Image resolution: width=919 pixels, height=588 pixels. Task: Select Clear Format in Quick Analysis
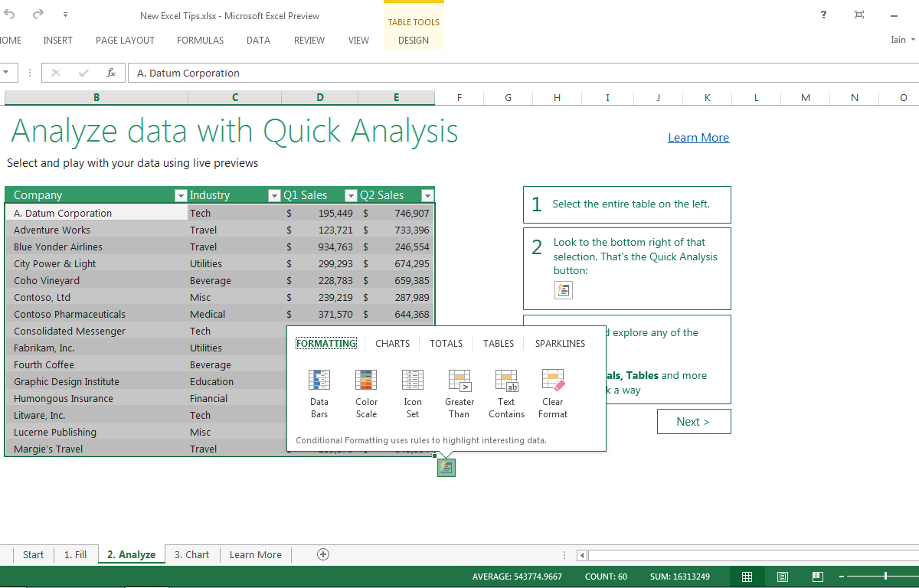point(553,394)
